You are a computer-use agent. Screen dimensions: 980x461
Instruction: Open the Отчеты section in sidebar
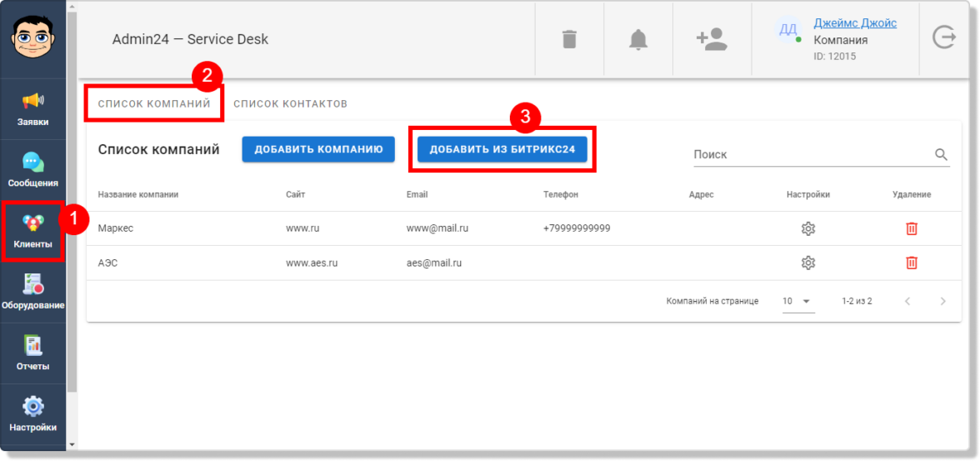coord(32,353)
